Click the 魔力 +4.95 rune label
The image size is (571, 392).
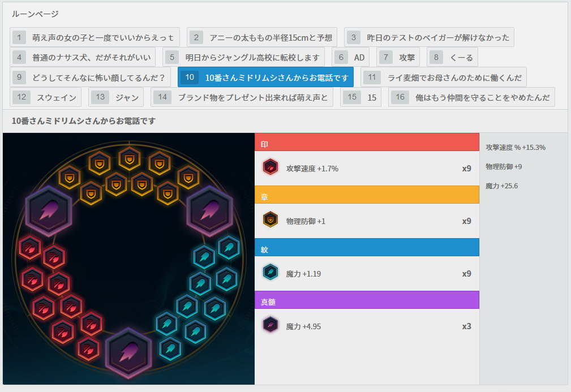303,326
